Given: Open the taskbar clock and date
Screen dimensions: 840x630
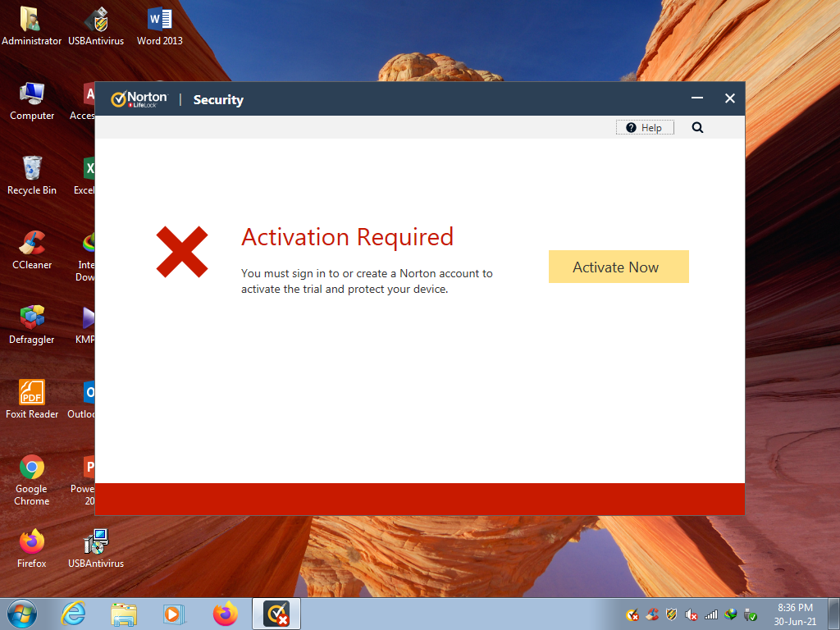Looking at the screenshot, I should [x=795, y=614].
